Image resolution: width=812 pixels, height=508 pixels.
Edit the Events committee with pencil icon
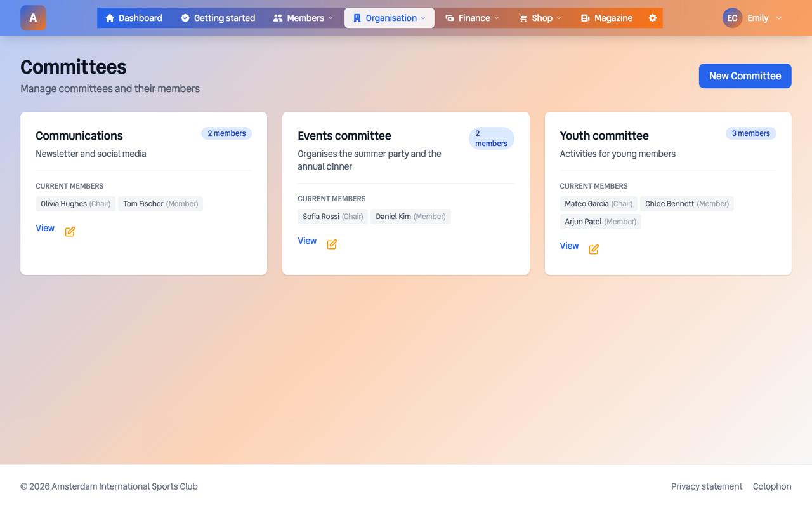332,244
